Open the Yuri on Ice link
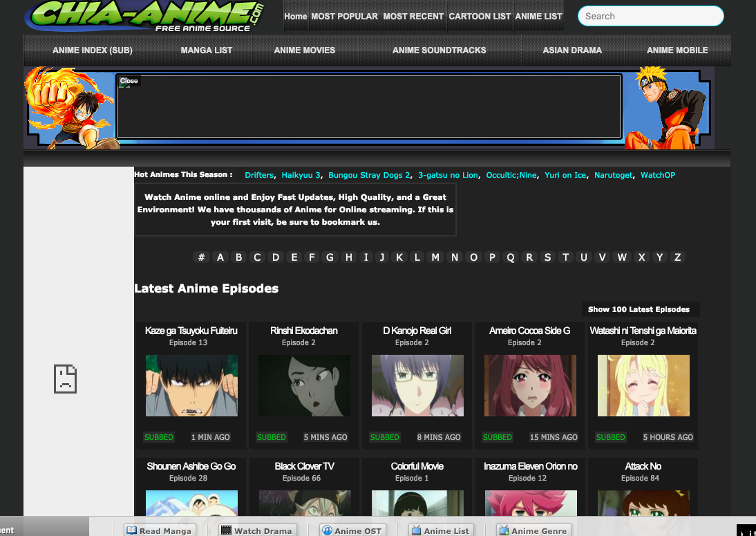756x536 pixels. coord(565,175)
